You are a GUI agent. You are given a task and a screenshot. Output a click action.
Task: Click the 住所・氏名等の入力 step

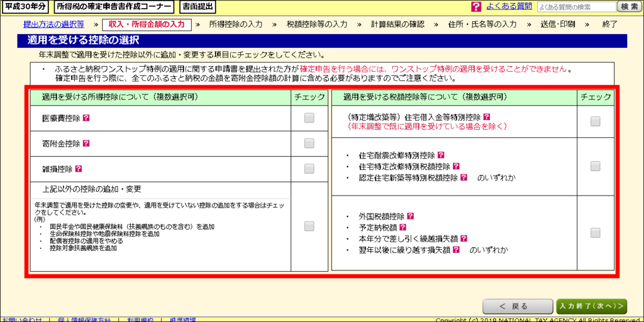[482, 25]
